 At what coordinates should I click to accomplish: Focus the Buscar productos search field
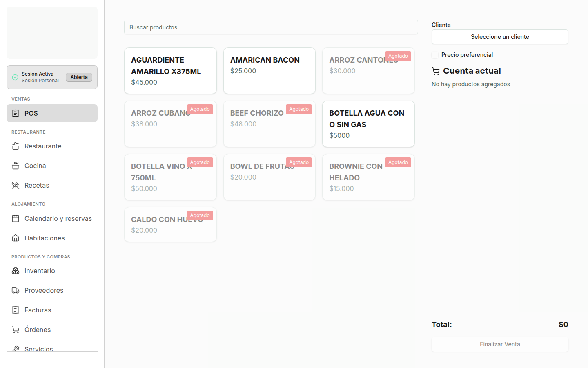coord(271,27)
